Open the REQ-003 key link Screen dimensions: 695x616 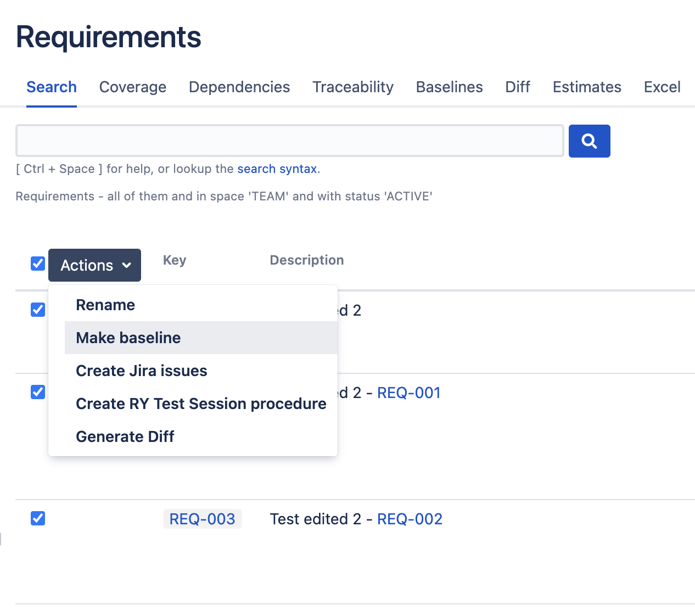click(202, 519)
